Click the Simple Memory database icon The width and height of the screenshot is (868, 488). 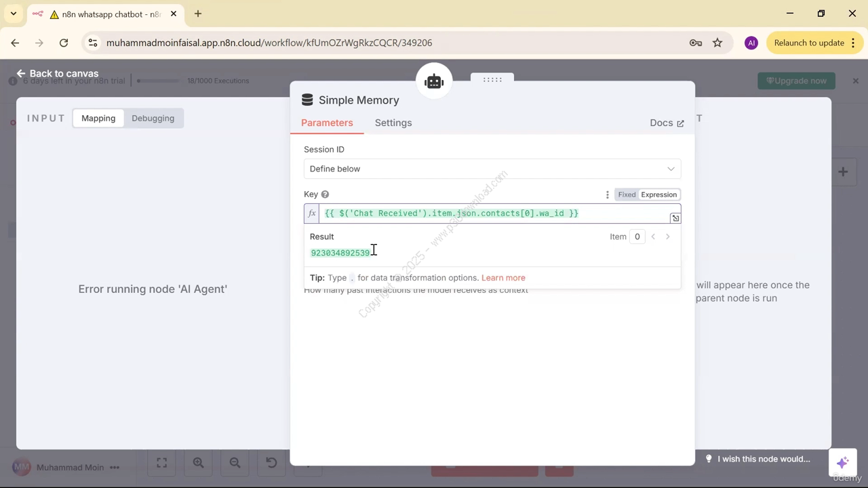pos(307,100)
